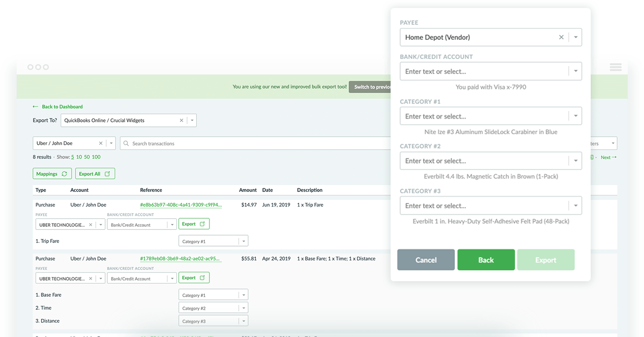This screenshot has width=644, height=337.
Task: Expand Category #2 dropdown in dialog
Action: click(x=575, y=161)
